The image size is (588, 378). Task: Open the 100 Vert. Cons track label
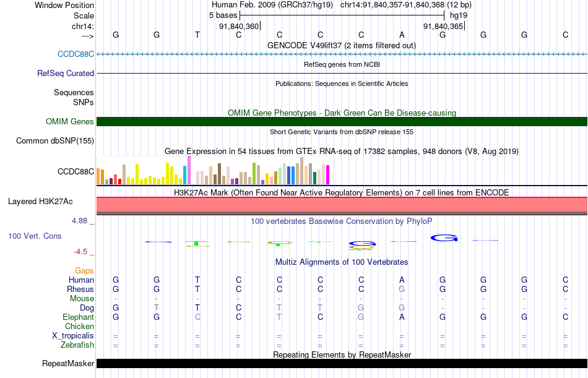(35, 236)
